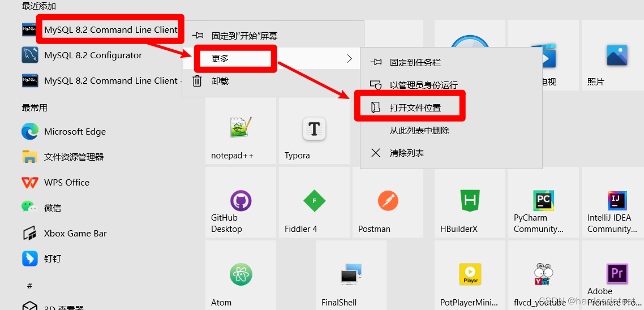
Task: Launch the Fiddler 4 tile
Action: pyautogui.click(x=314, y=202)
